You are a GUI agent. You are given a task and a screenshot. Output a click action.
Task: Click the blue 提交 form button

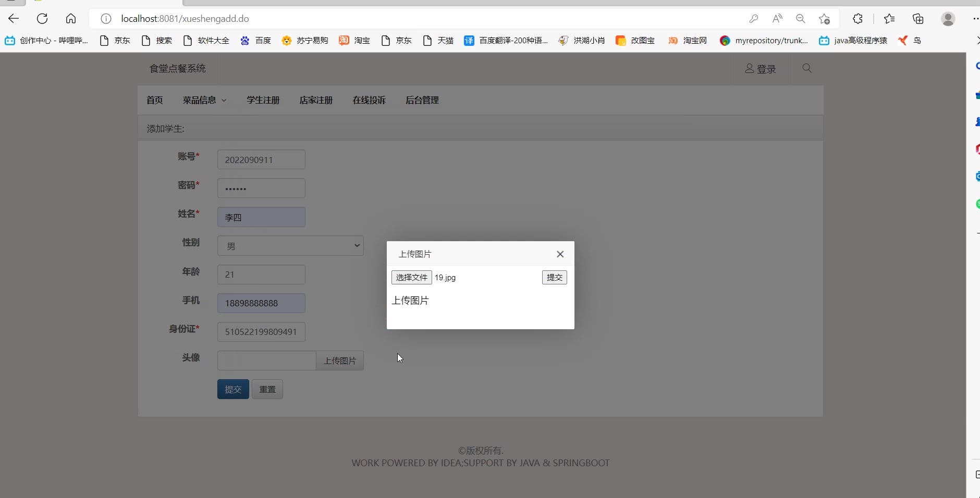[x=233, y=389]
